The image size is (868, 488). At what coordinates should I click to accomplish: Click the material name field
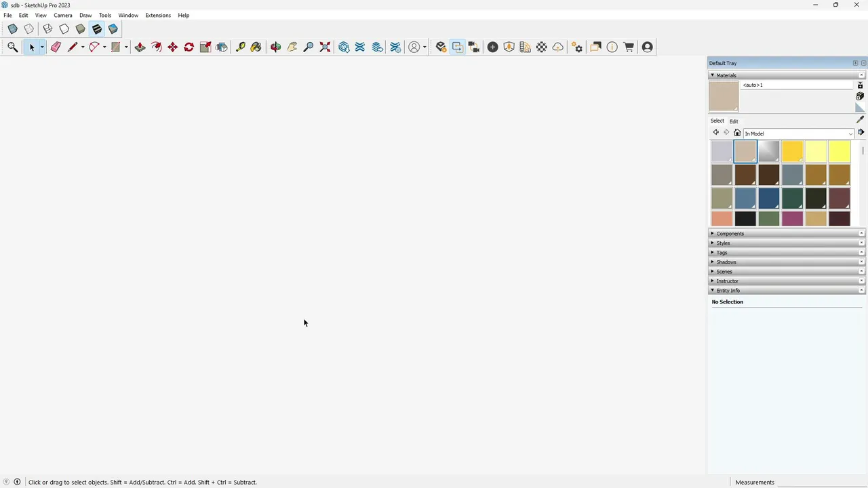[797, 85]
